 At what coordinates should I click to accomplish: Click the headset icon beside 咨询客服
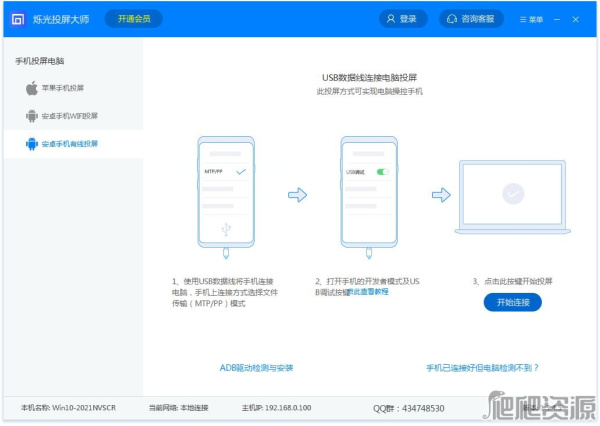(452, 19)
